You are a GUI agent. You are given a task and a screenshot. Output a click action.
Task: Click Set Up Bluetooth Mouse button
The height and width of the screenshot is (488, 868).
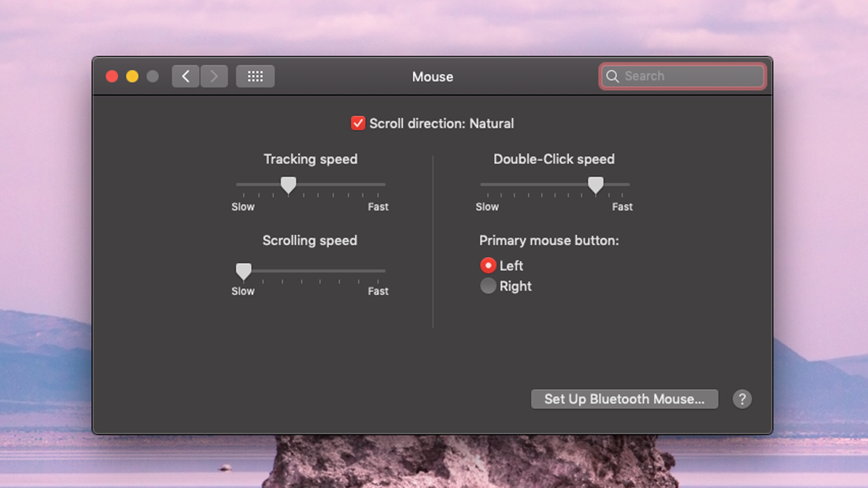click(x=624, y=399)
